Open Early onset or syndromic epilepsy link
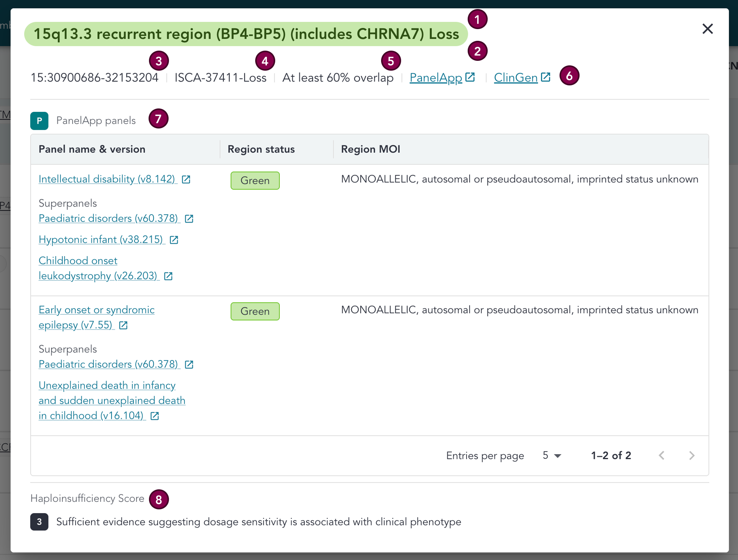This screenshot has height=560, width=738. pos(96,310)
